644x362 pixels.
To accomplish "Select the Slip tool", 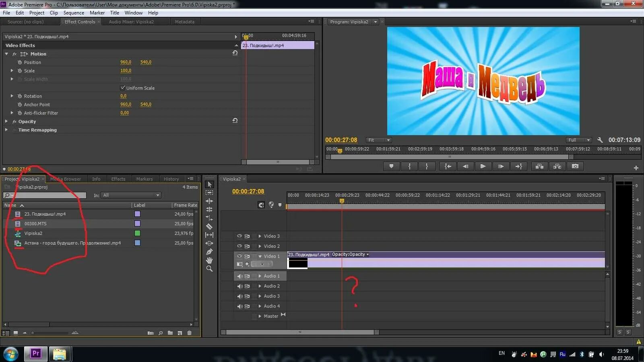I will 209,235.
